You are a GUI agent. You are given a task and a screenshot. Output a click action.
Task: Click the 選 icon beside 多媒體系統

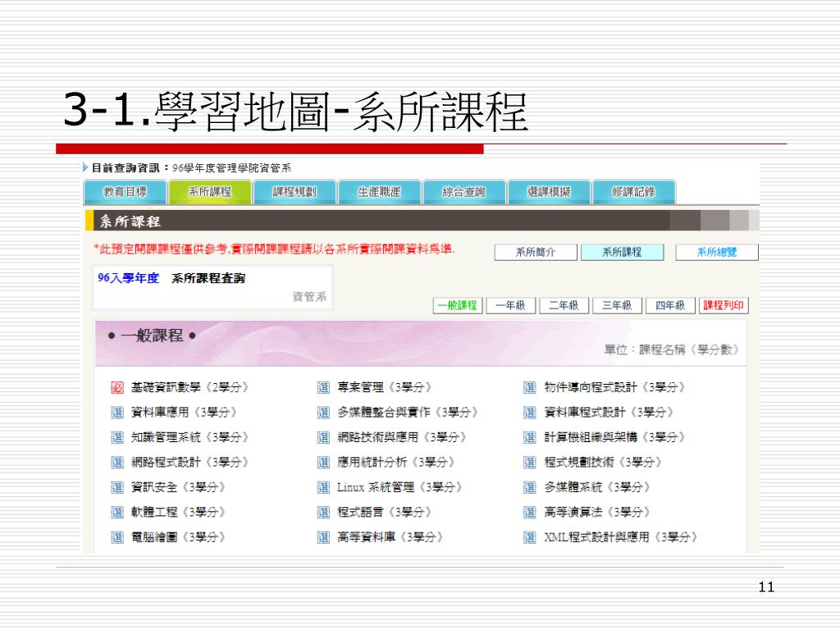530,487
